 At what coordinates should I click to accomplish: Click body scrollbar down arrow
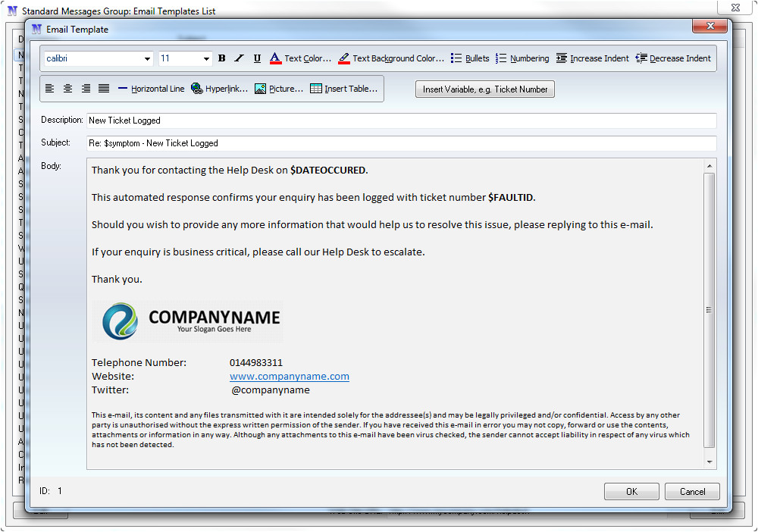point(709,462)
